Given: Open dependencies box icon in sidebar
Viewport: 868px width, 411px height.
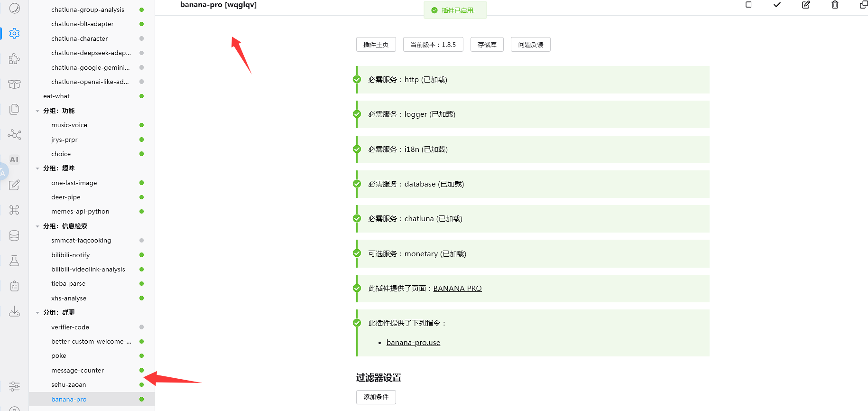Looking at the screenshot, I should (x=15, y=84).
